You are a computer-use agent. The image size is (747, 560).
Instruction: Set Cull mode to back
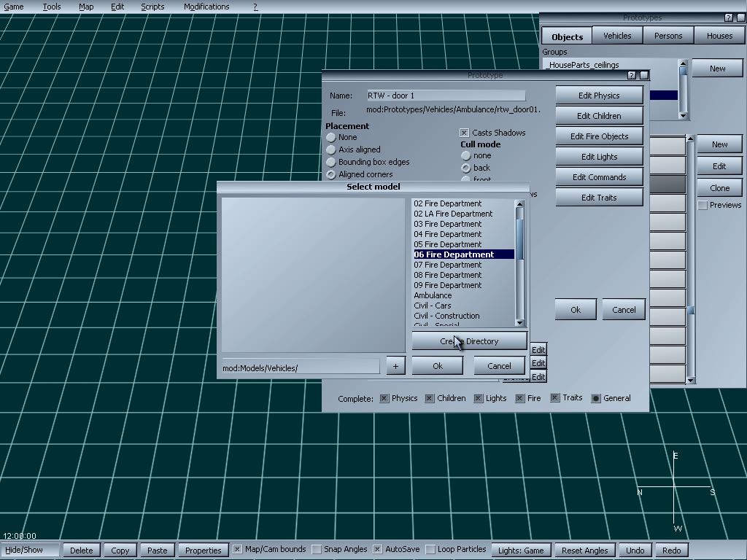click(466, 168)
